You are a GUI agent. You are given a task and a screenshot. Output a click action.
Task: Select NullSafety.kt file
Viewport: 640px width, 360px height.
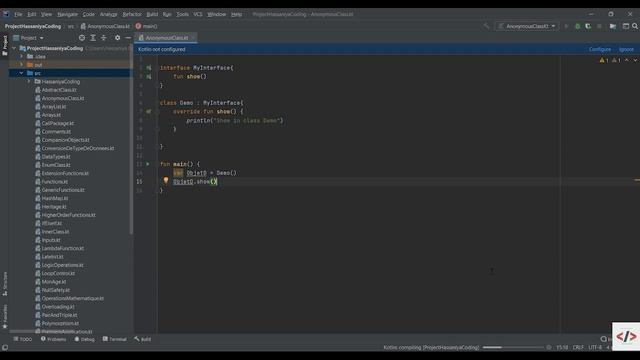coord(56,290)
